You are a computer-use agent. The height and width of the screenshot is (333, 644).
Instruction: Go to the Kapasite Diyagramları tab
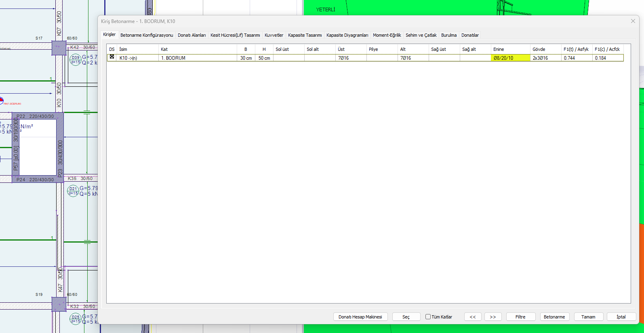347,35
